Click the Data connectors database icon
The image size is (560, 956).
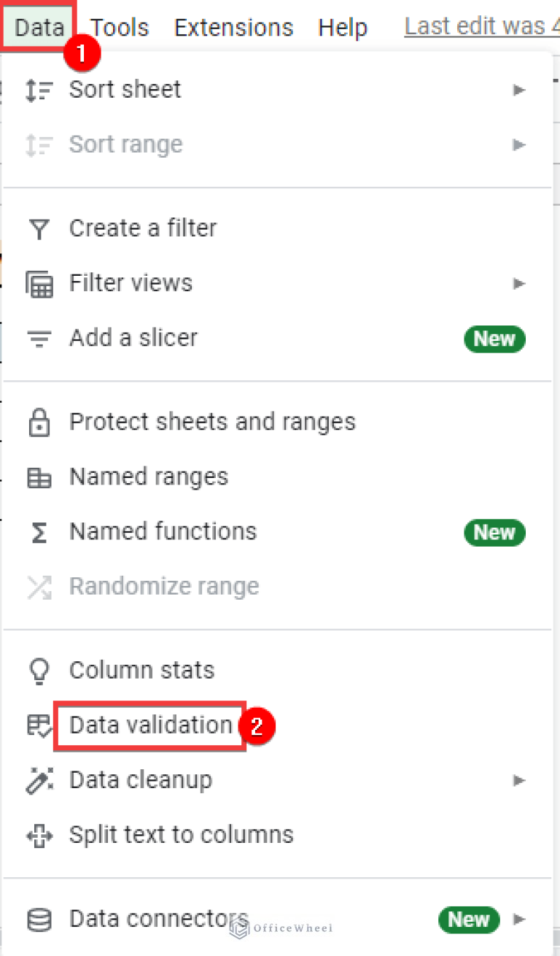pos(39,920)
